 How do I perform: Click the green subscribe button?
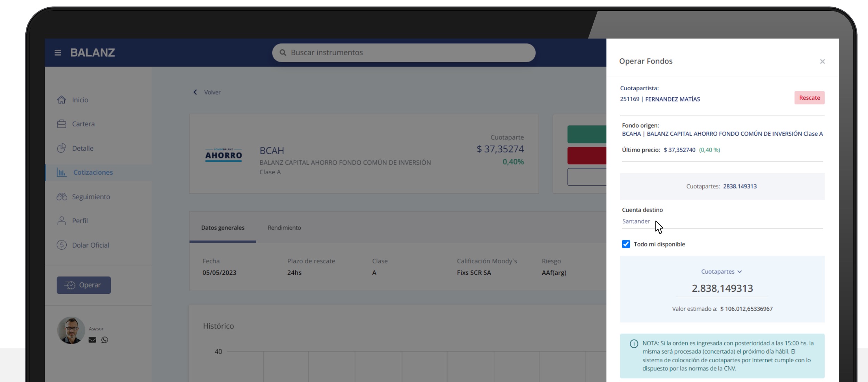click(587, 134)
